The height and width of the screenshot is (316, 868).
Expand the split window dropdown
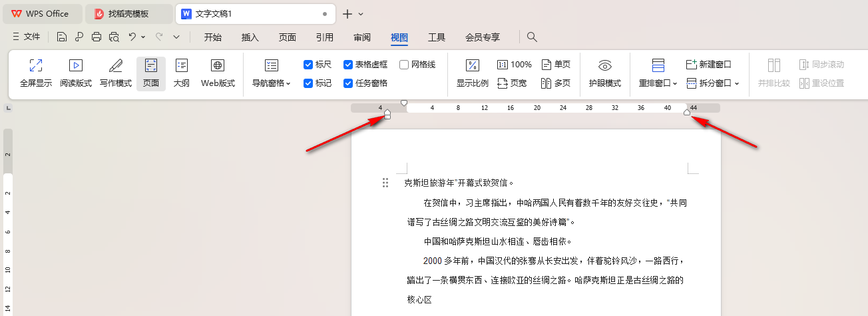pos(714,83)
